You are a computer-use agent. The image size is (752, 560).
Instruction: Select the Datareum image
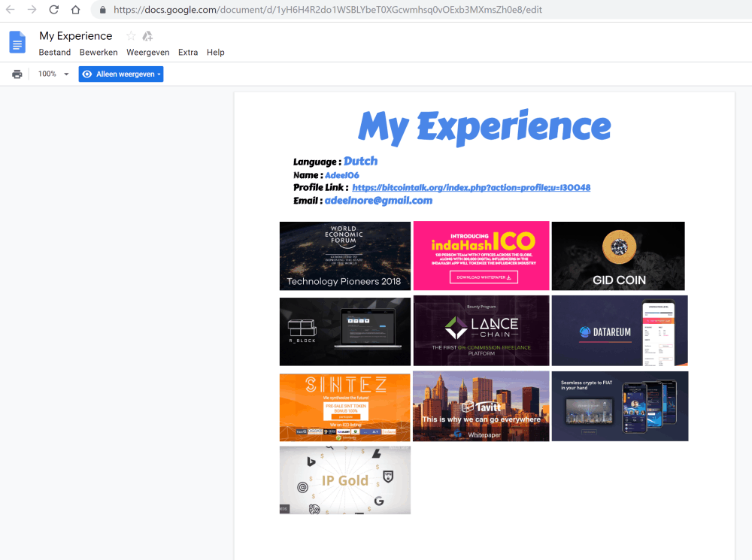tap(620, 331)
